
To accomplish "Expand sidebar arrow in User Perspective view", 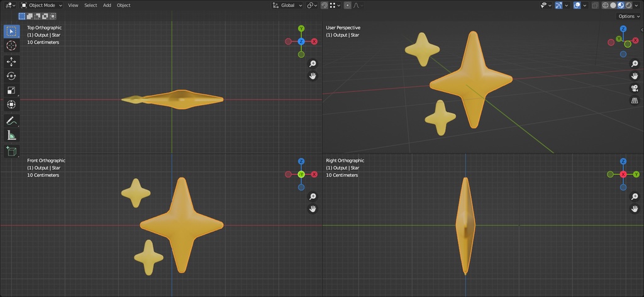I will click(x=642, y=30).
